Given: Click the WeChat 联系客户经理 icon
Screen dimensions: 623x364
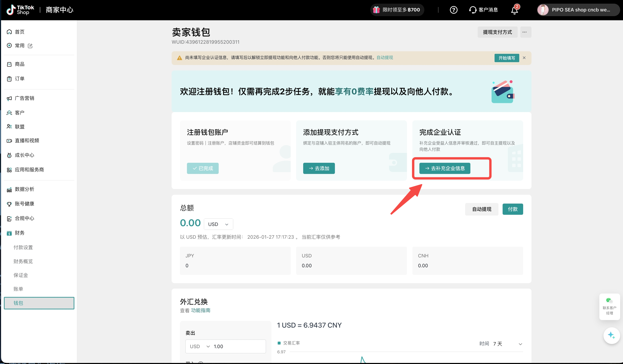Looking at the screenshot, I should (x=609, y=301).
